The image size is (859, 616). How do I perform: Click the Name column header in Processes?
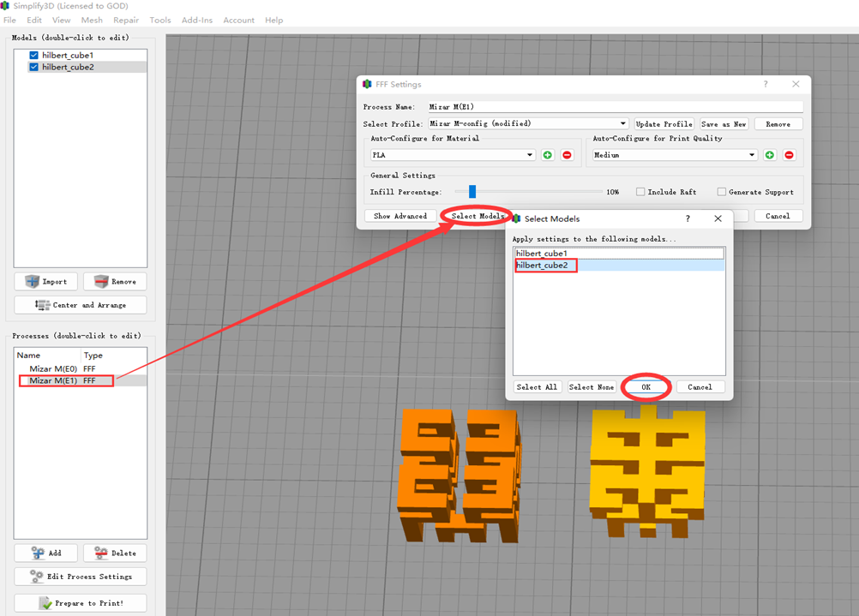(48, 355)
